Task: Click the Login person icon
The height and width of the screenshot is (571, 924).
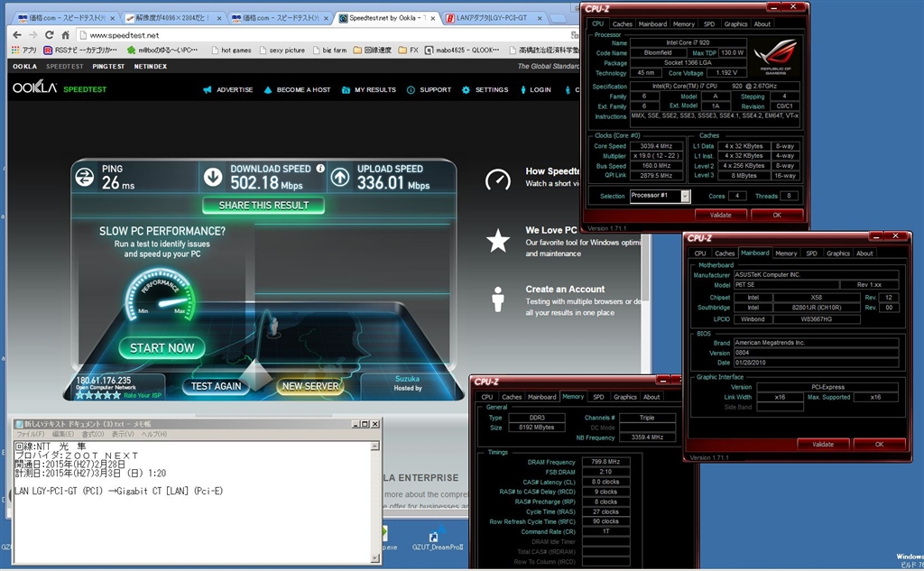Action: pyautogui.click(x=522, y=89)
